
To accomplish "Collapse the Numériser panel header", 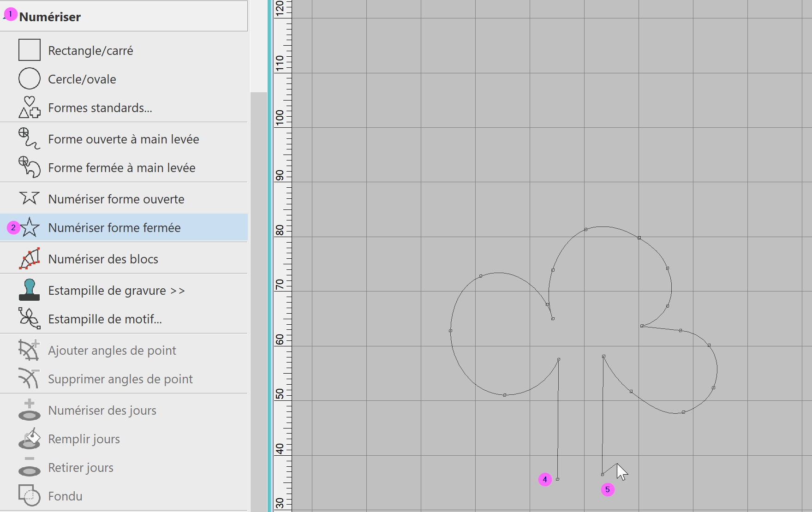I will tap(50, 17).
